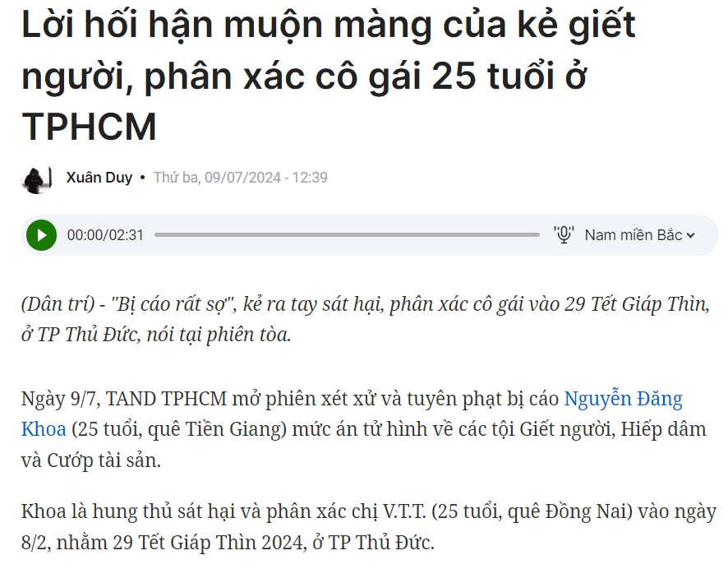Click the audio progress bar track
The height and width of the screenshot is (569, 728).
pyautogui.click(x=347, y=235)
